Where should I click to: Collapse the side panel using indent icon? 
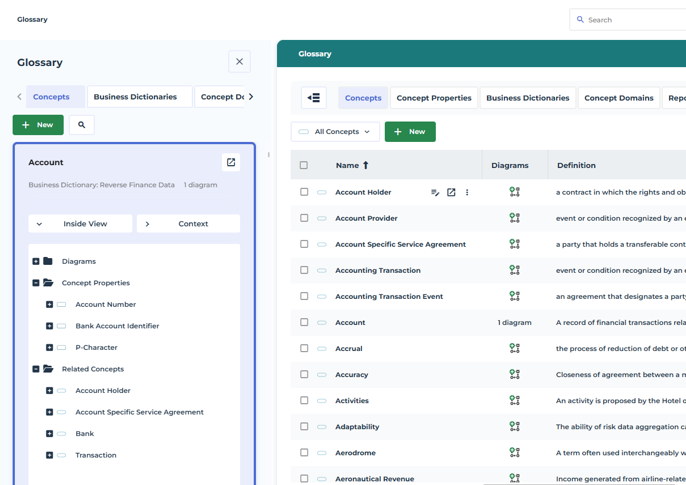point(314,98)
